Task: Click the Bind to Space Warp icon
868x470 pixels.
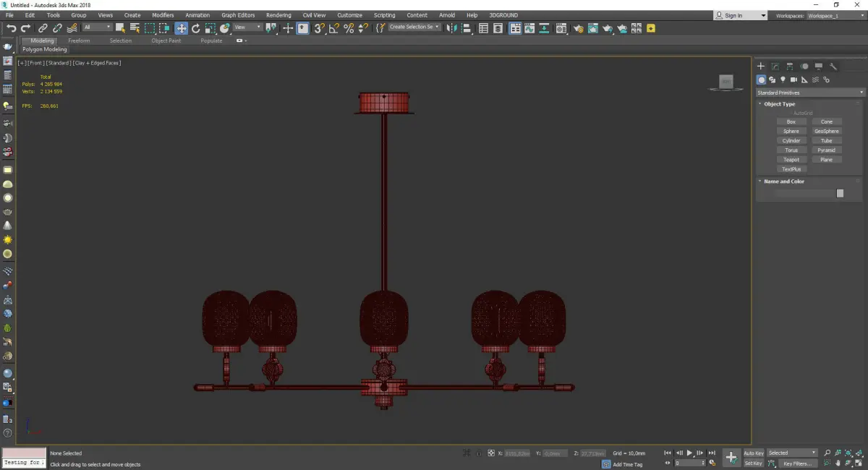Action: (x=72, y=28)
